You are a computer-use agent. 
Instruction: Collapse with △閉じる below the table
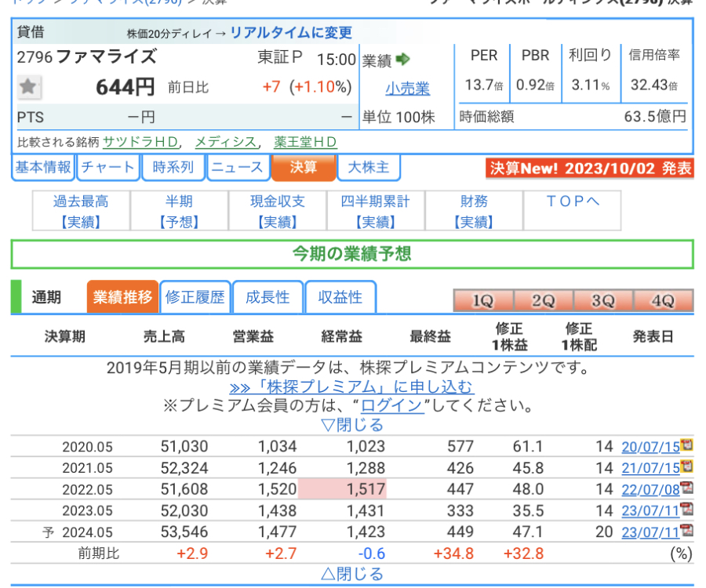pyautogui.click(x=352, y=574)
